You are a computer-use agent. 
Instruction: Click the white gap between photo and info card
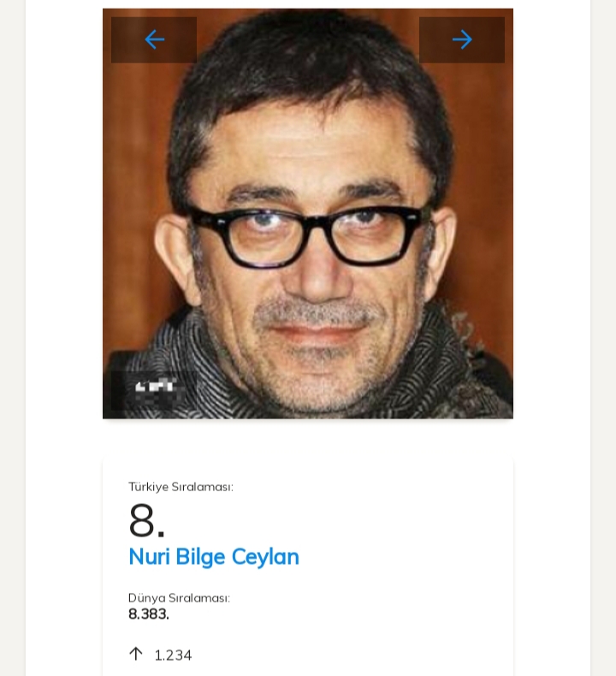coord(308,438)
